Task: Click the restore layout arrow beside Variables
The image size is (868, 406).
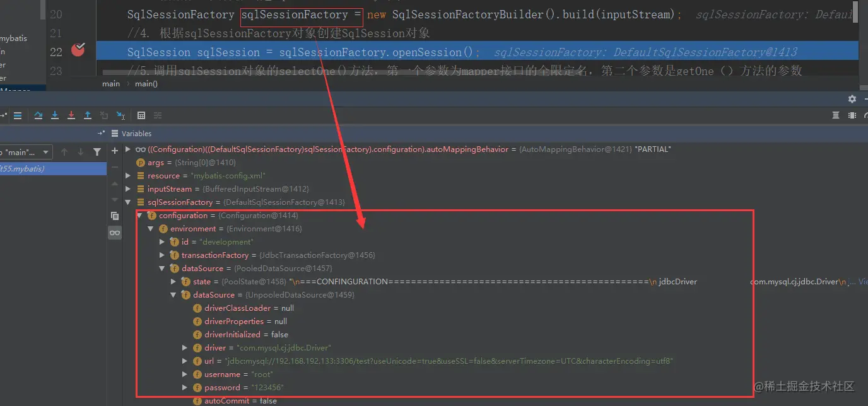Action: pos(101,134)
